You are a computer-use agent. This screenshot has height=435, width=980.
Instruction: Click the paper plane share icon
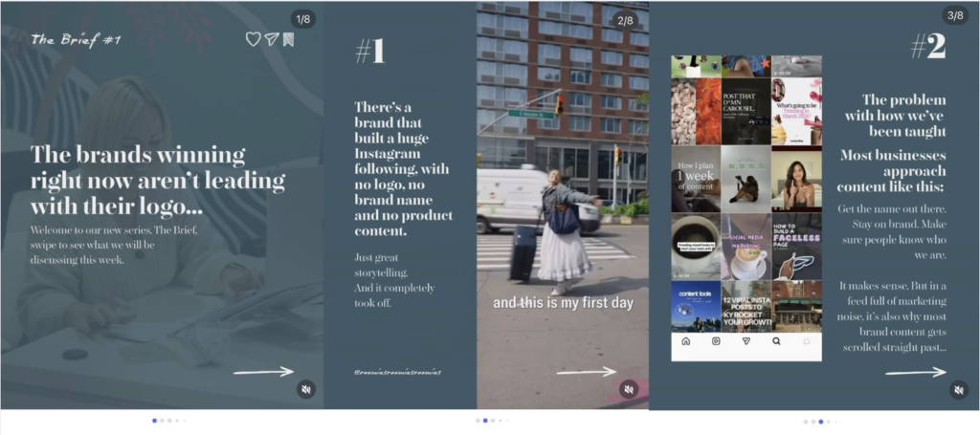[x=271, y=39]
